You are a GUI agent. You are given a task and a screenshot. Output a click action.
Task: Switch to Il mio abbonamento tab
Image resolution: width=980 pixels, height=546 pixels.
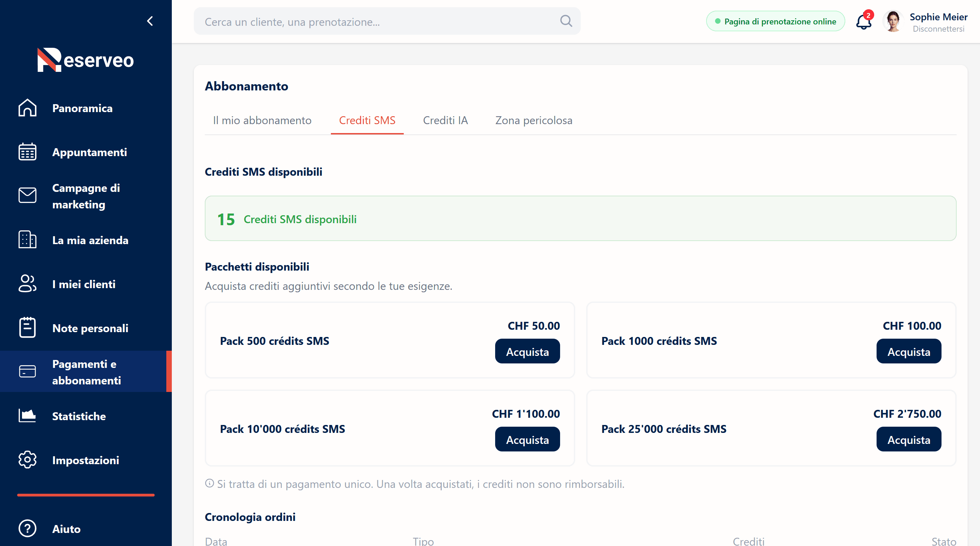pyautogui.click(x=262, y=120)
